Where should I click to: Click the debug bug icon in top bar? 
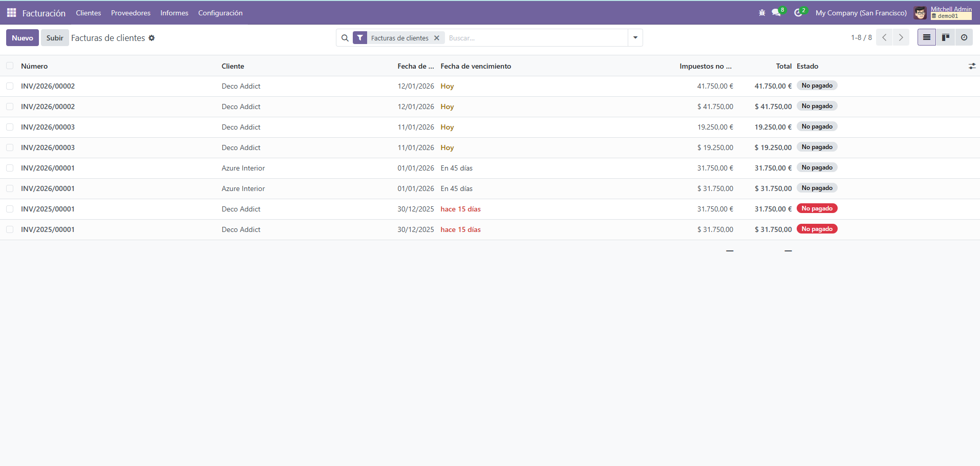pyautogui.click(x=761, y=12)
